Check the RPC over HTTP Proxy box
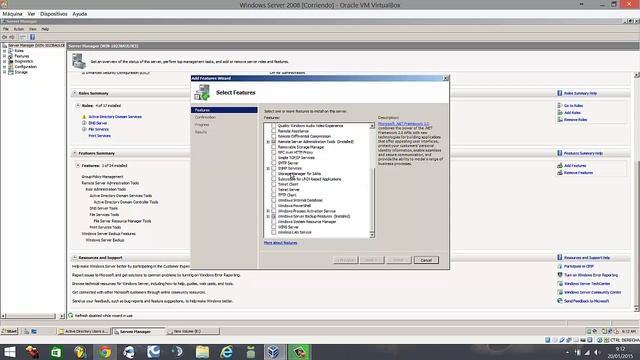Image resolution: width=640 pixels, height=360 pixels. pos(274,152)
